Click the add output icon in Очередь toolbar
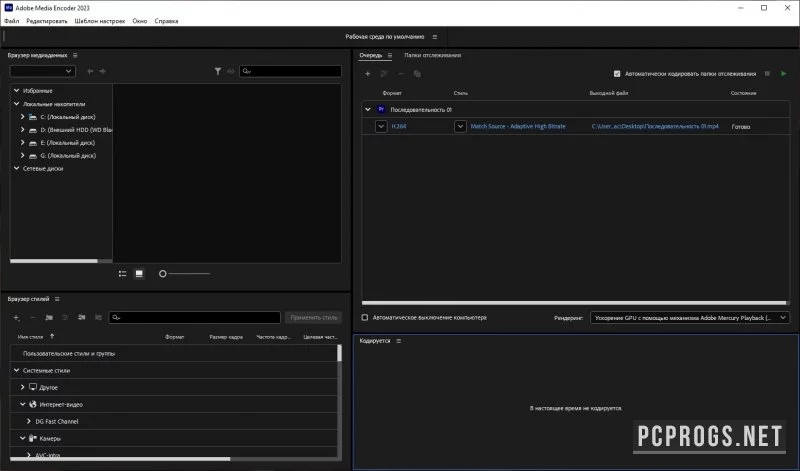Viewport: 800px width, 471px height. click(384, 74)
